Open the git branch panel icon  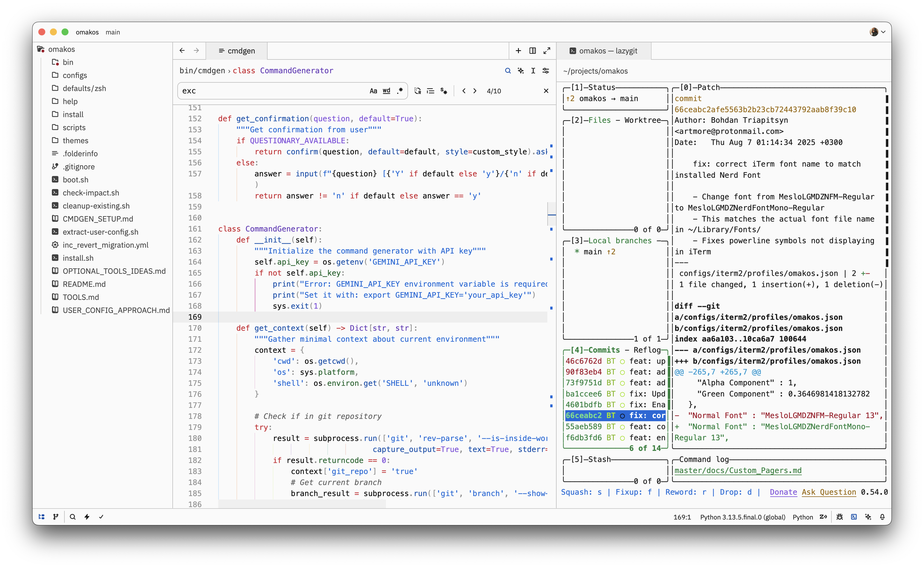click(x=56, y=517)
